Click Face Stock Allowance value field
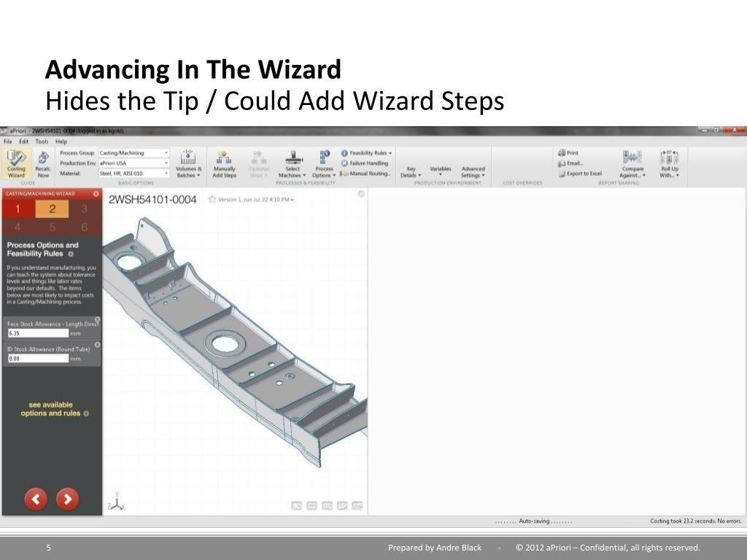The image size is (747, 560). point(38,333)
